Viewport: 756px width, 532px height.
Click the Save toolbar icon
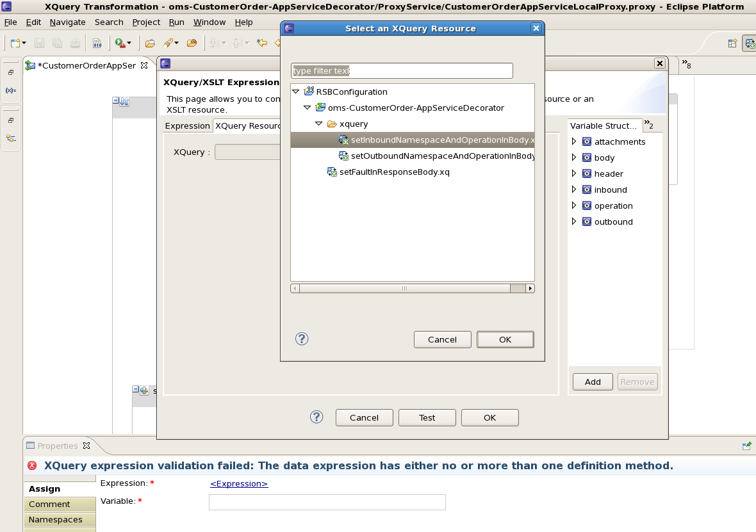[39, 44]
